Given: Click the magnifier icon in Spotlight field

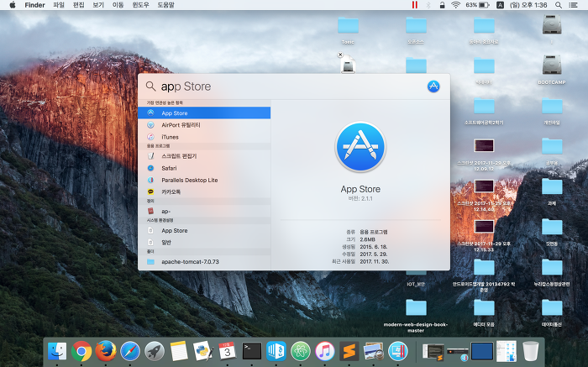Looking at the screenshot, I should pos(150,87).
